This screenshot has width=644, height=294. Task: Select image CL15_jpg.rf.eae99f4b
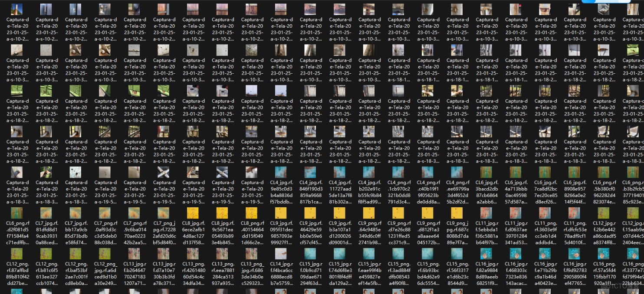369,254
